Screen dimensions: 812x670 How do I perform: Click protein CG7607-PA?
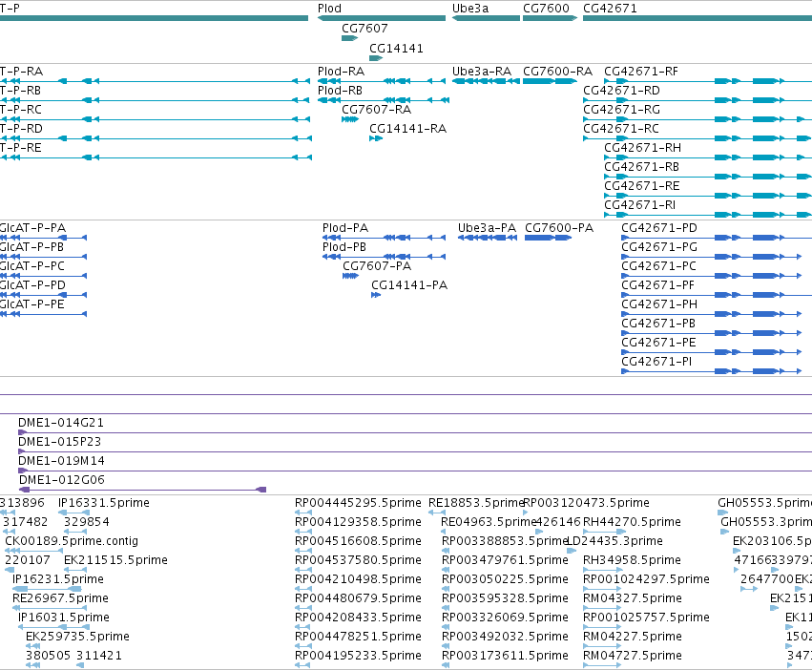pyautogui.click(x=377, y=267)
